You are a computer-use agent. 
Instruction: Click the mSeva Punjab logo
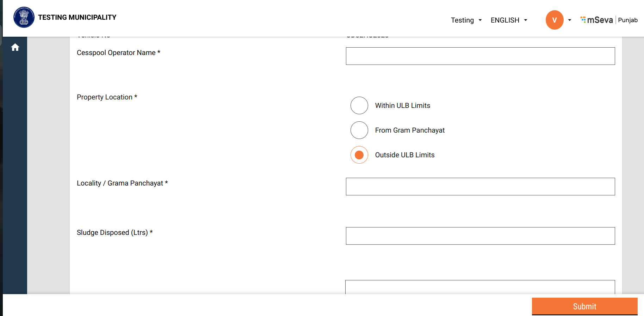point(609,20)
